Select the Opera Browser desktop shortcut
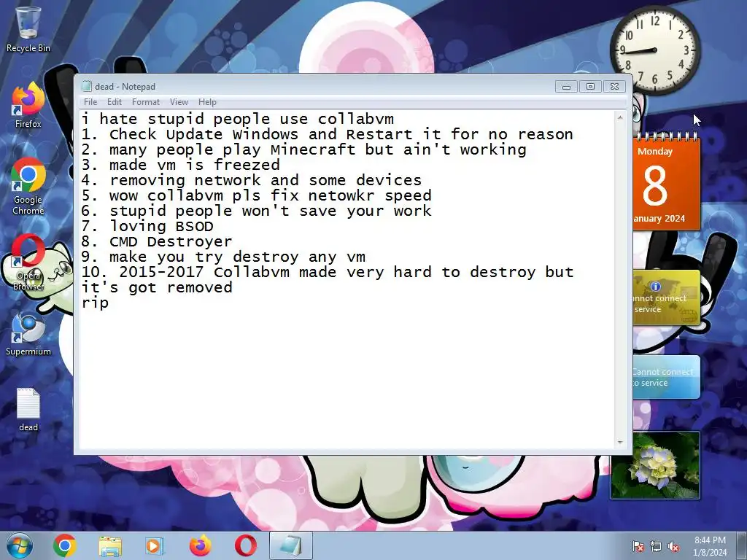Screen dimensions: 747x560 pos(28,262)
